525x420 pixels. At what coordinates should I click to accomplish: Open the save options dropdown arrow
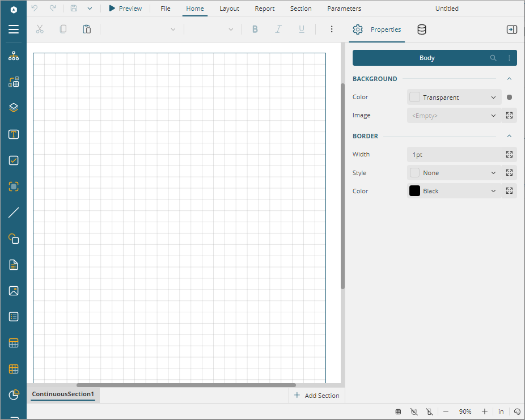pos(90,9)
